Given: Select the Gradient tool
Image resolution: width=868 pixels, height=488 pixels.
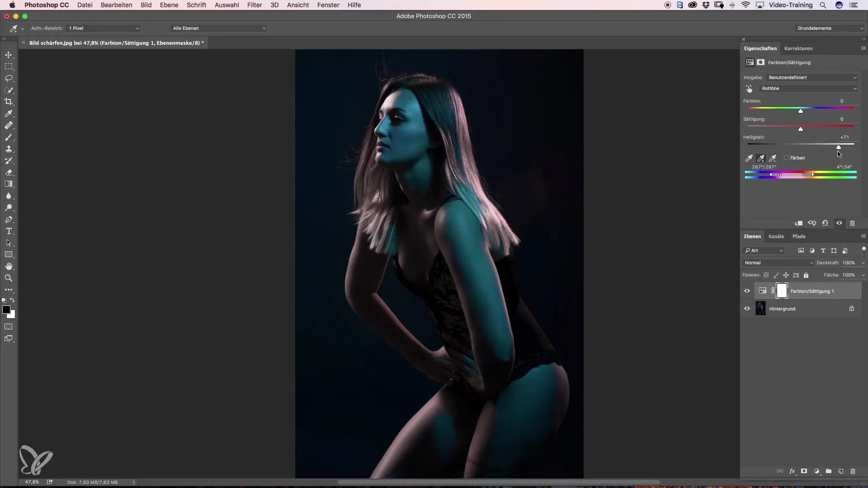Looking at the screenshot, I should 9,184.
